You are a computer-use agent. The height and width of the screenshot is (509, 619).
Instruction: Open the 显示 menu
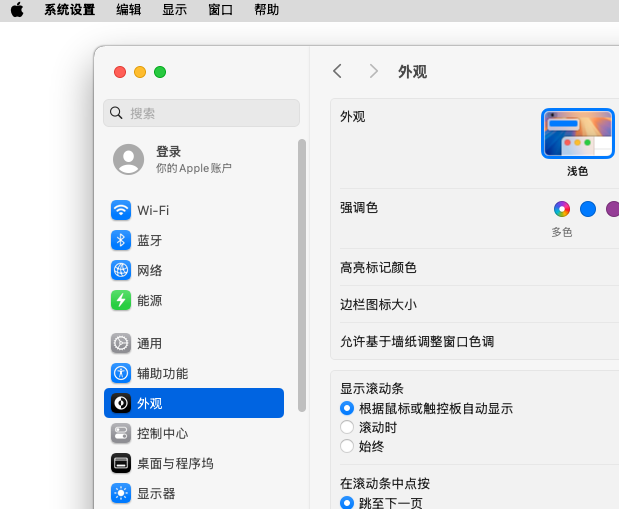click(174, 9)
